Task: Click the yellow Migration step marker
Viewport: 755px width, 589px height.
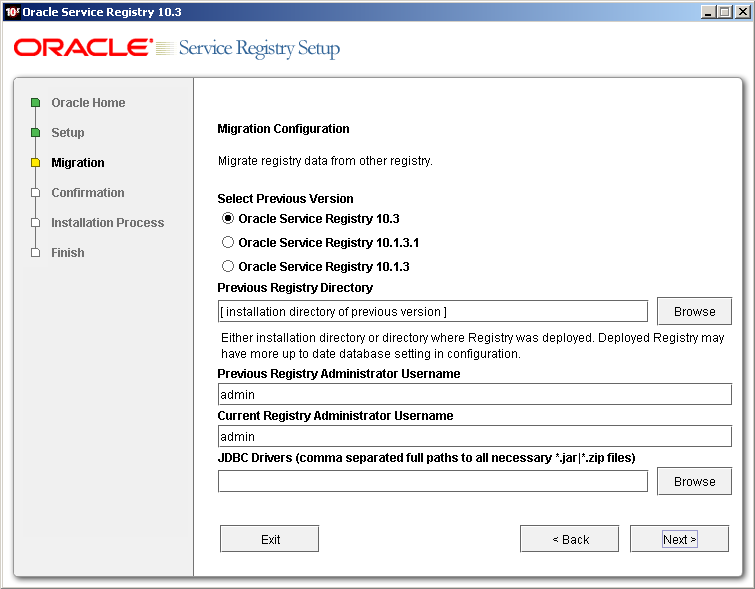Action: pyautogui.click(x=36, y=163)
